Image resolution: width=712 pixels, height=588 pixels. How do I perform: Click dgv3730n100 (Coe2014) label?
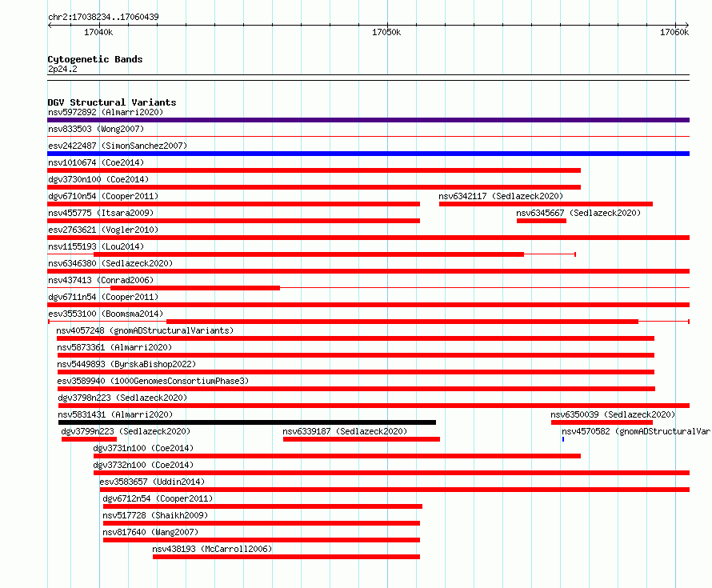click(x=98, y=179)
